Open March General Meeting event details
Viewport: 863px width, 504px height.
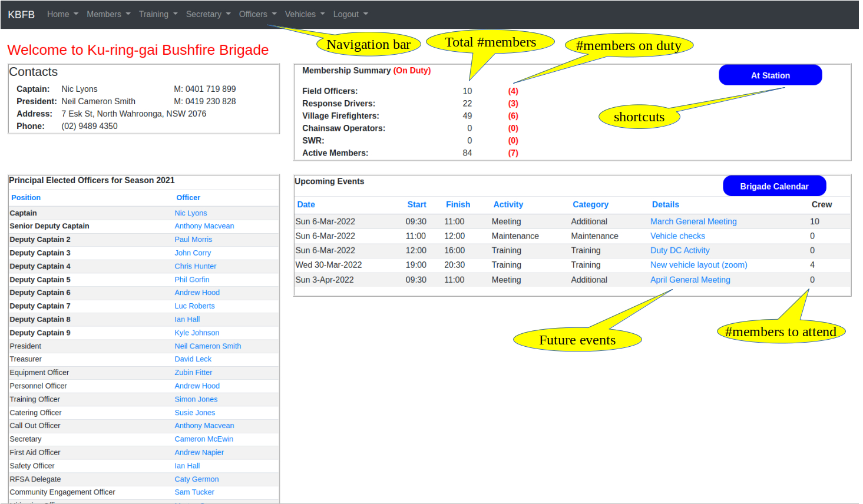[x=693, y=221]
